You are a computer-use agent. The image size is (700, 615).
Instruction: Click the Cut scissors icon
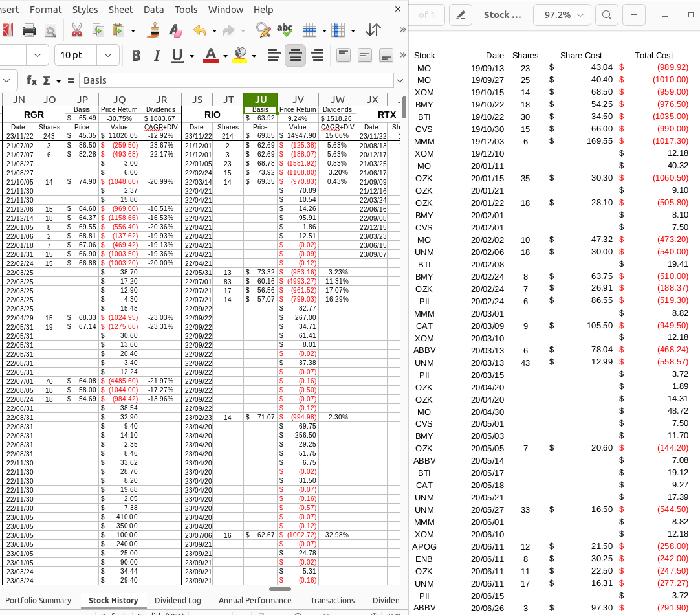(77, 30)
